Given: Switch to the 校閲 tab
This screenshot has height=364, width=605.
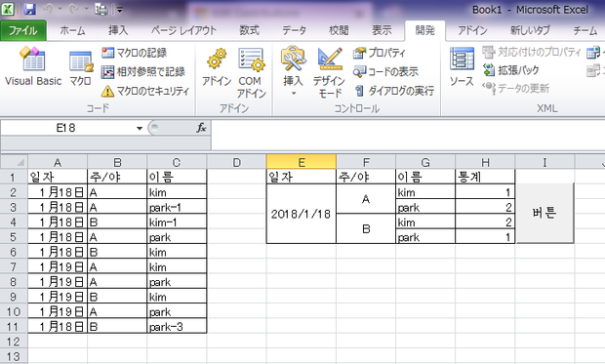Looking at the screenshot, I should click(339, 30).
